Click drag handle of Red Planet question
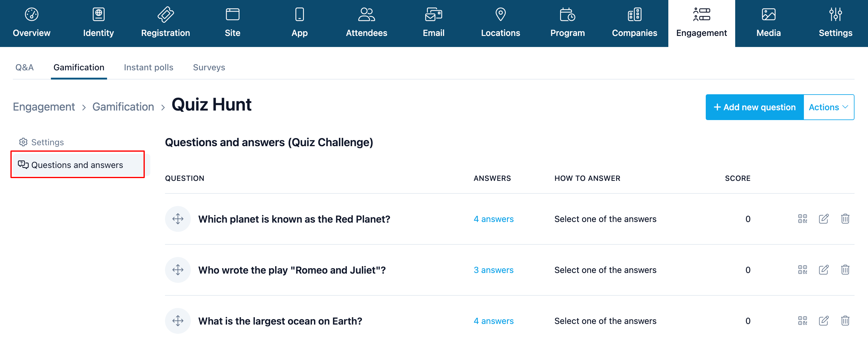 click(178, 219)
